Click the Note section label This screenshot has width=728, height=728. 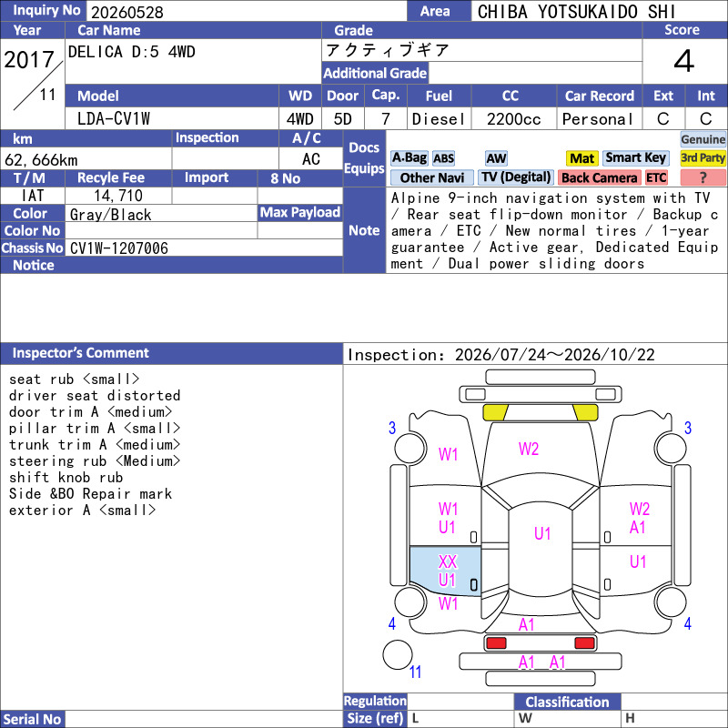click(364, 230)
